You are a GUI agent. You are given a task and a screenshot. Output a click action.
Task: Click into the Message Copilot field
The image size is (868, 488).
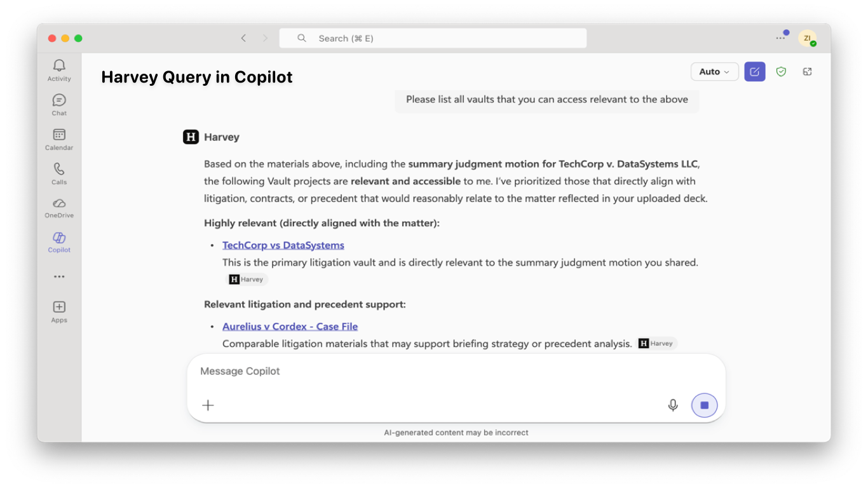tap(456, 371)
